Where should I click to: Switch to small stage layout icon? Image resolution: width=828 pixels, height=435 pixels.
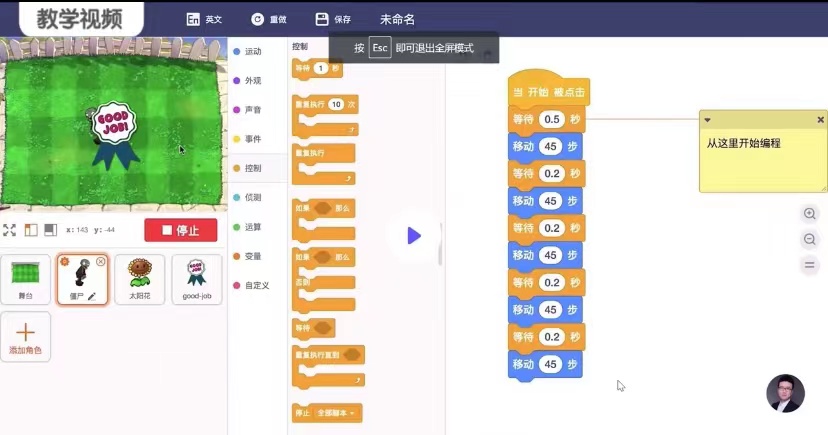click(31, 230)
